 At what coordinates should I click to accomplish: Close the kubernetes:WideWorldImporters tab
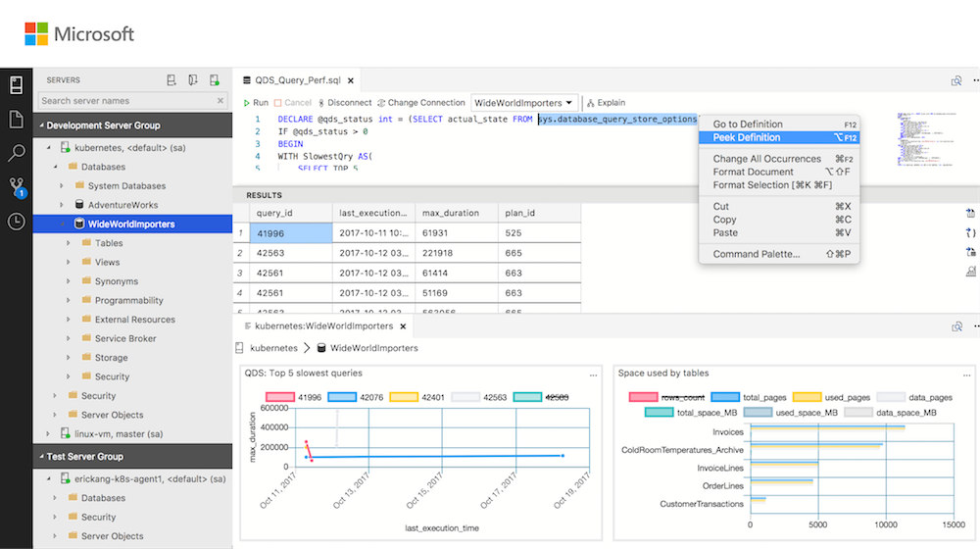pos(403,326)
